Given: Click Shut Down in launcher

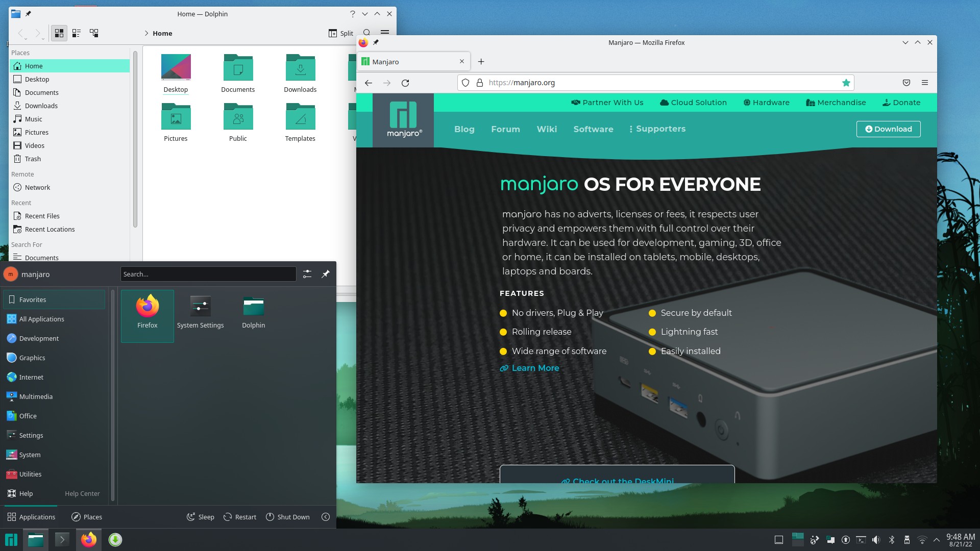Looking at the screenshot, I should [288, 517].
